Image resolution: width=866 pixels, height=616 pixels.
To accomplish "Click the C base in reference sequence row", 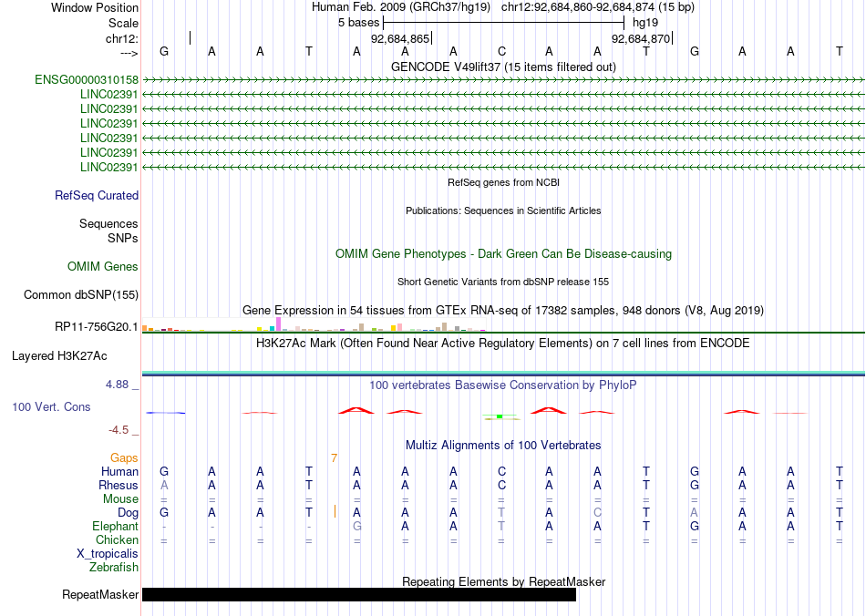I will point(501,51).
